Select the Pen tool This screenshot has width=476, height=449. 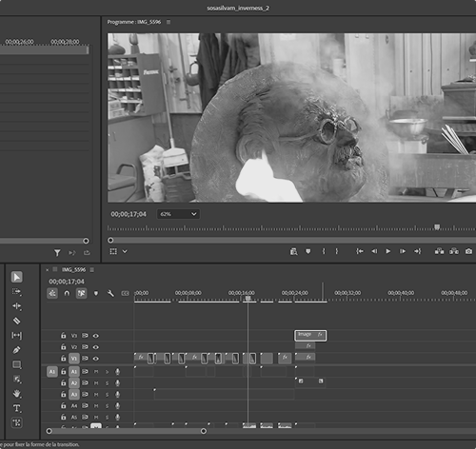point(17,350)
